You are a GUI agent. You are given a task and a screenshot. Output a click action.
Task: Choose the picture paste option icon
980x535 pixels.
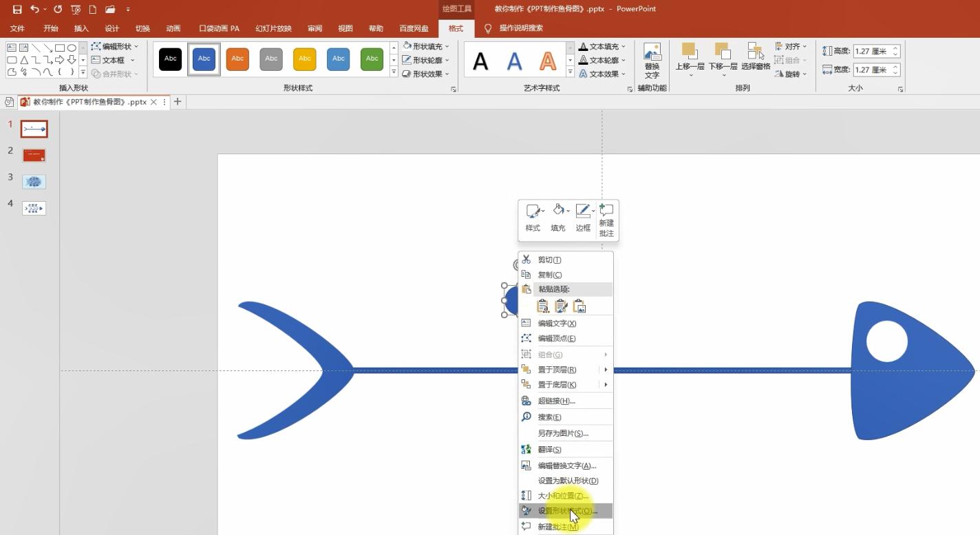point(579,306)
